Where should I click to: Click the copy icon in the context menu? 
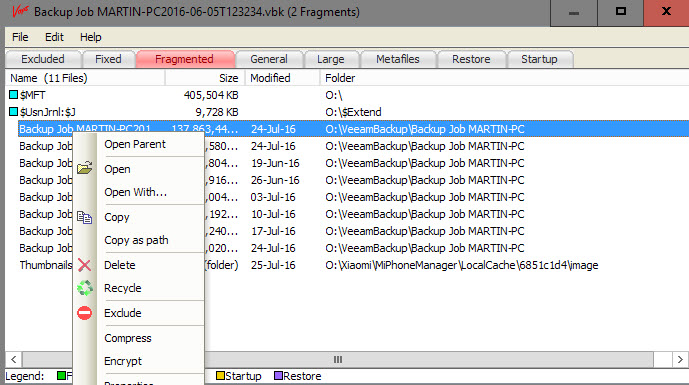click(x=84, y=217)
